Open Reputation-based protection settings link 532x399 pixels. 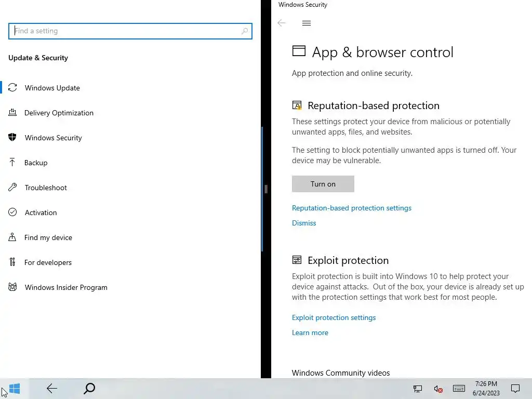(352, 208)
